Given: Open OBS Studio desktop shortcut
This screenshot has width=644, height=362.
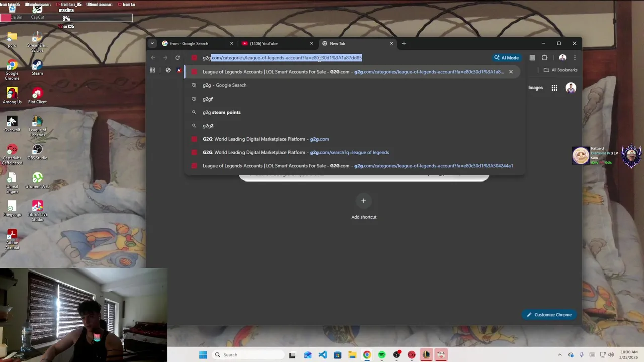Looking at the screenshot, I should point(37,152).
